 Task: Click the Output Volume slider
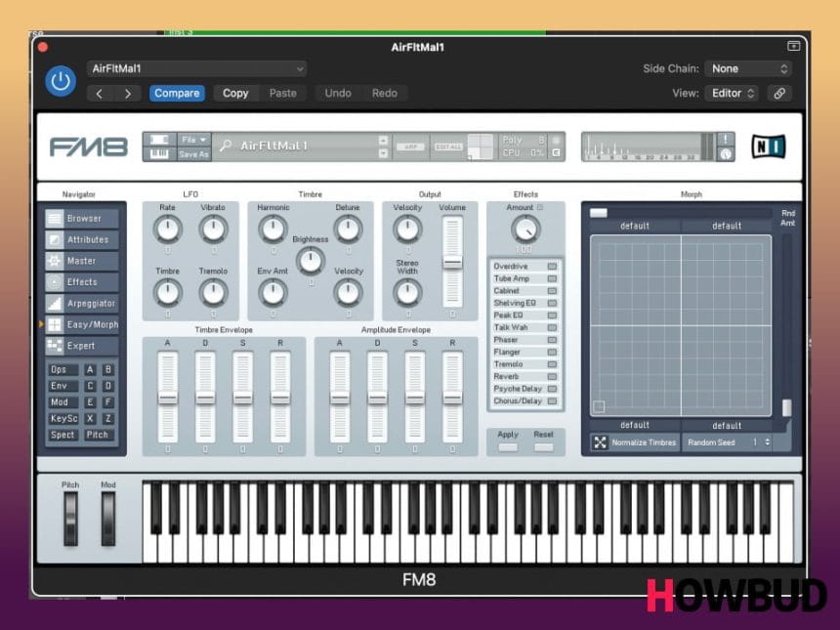coord(452,262)
